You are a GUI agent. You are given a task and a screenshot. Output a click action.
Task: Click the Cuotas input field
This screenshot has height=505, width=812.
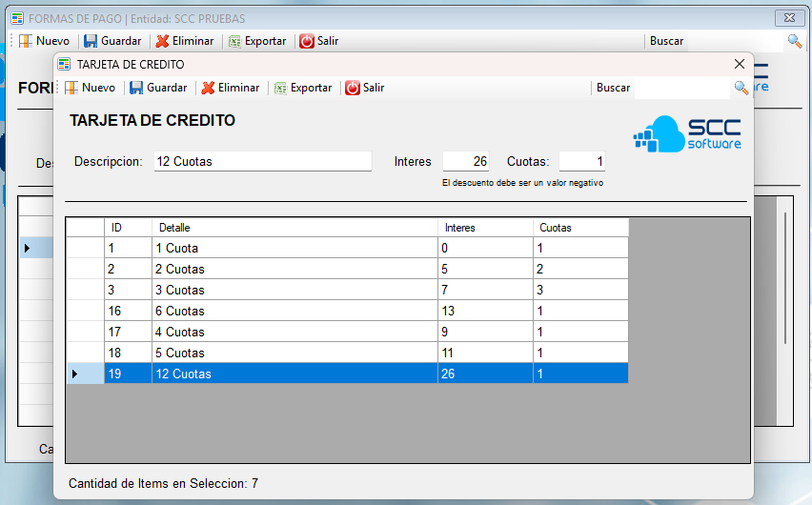tap(581, 162)
